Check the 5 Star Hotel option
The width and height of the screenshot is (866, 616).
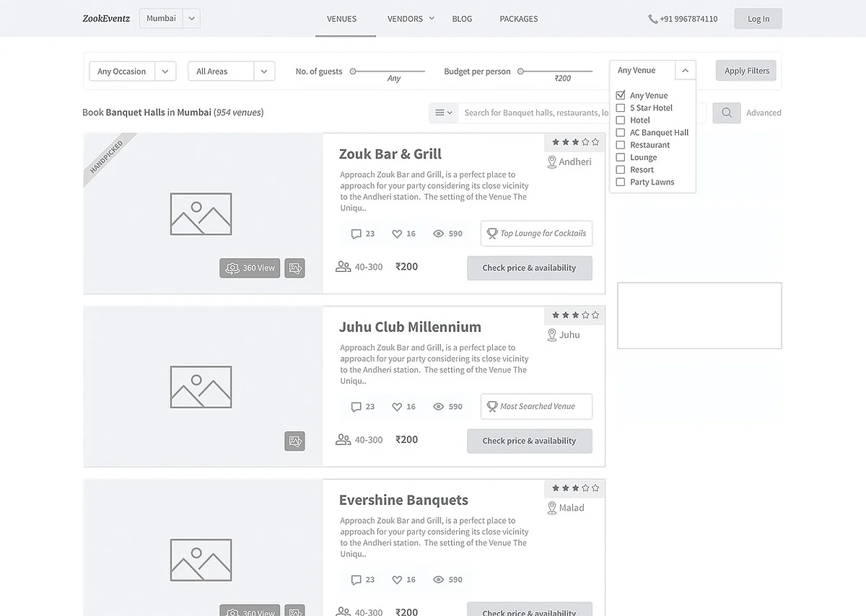620,107
